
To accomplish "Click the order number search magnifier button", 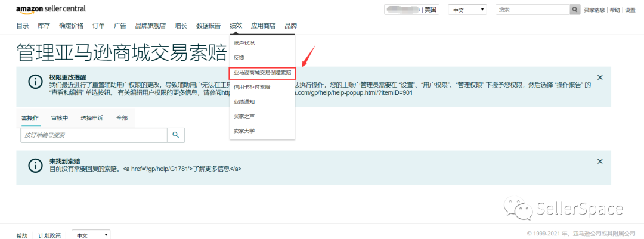I will point(176,135).
